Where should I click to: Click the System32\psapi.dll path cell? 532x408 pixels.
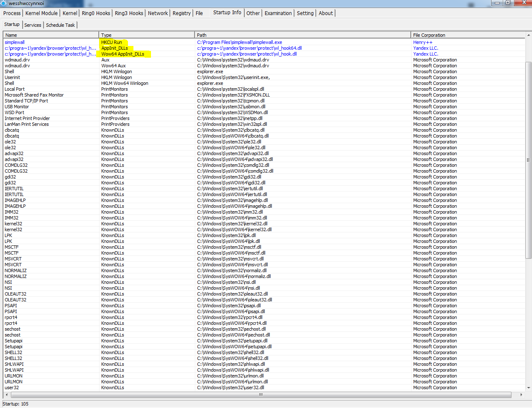pyautogui.click(x=229, y=306)
